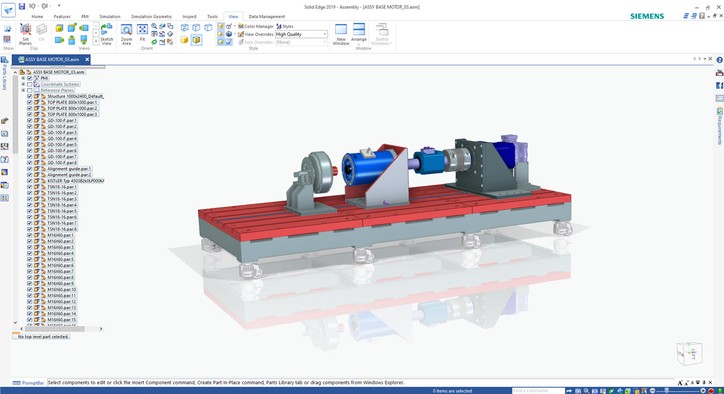
Task: Open the Home ribbon tab
Action: click(37, 17)
